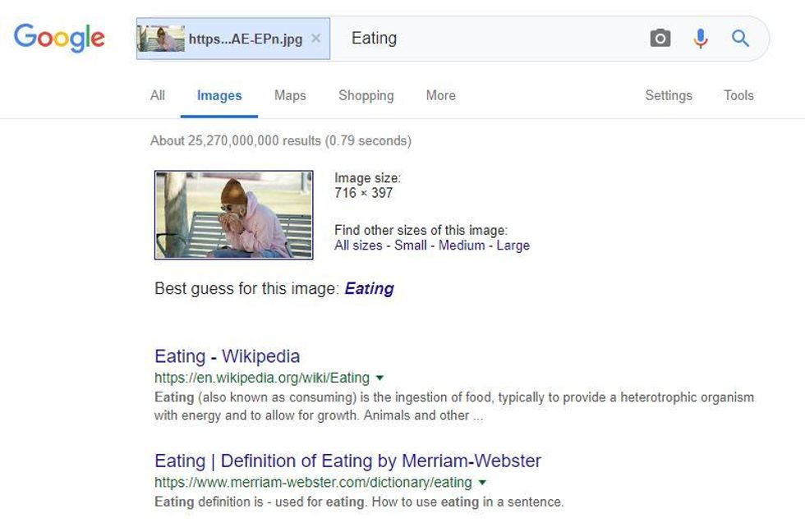Click the blue magnifying glass search icon

740,38
